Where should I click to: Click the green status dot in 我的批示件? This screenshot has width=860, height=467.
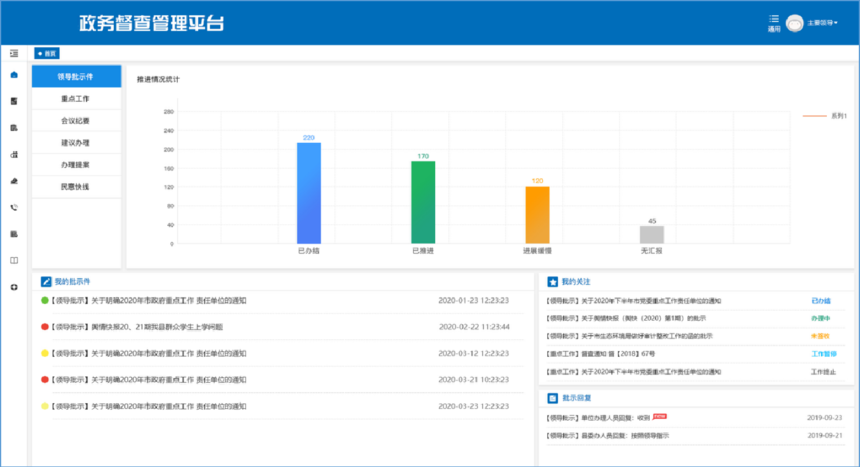coord(45,300)
